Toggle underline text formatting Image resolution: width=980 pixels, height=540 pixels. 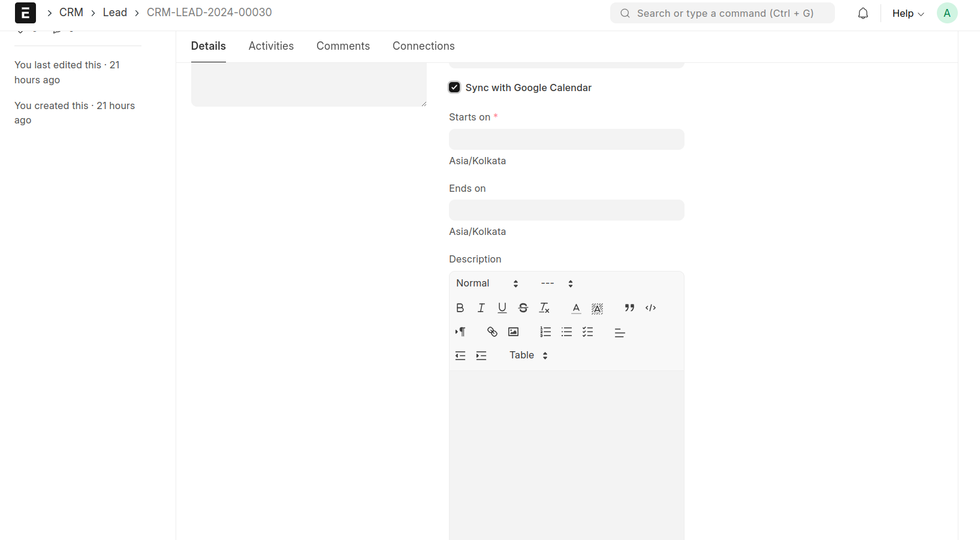pos(502,308)
